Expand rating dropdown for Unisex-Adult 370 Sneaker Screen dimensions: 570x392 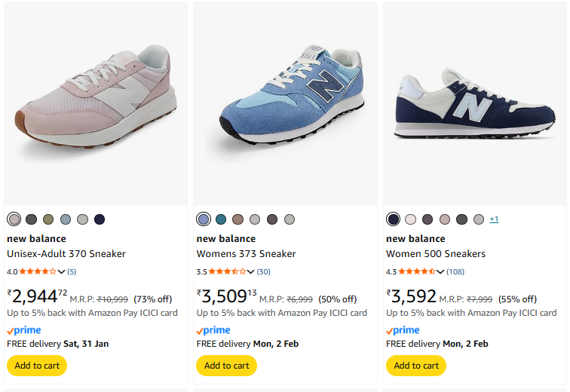click(x=62, y=271)
